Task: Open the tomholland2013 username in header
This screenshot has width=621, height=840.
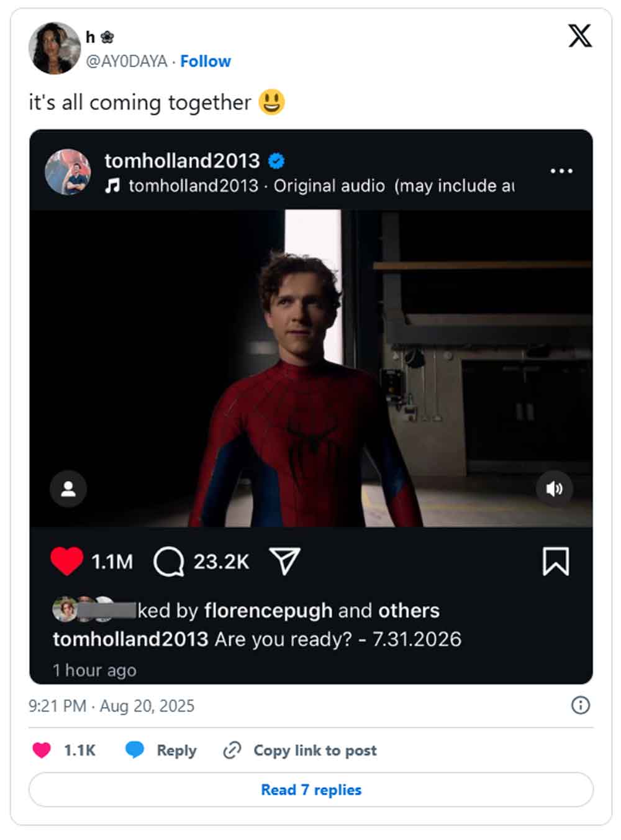Action: point(182,160)
